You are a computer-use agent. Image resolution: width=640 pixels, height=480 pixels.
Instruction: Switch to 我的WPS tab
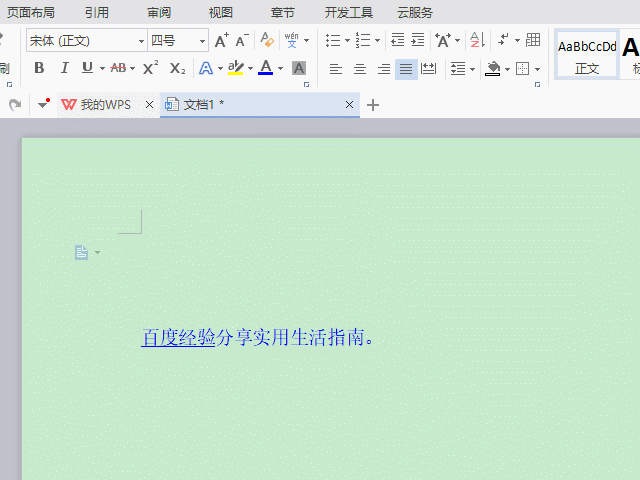coord(105,105)
